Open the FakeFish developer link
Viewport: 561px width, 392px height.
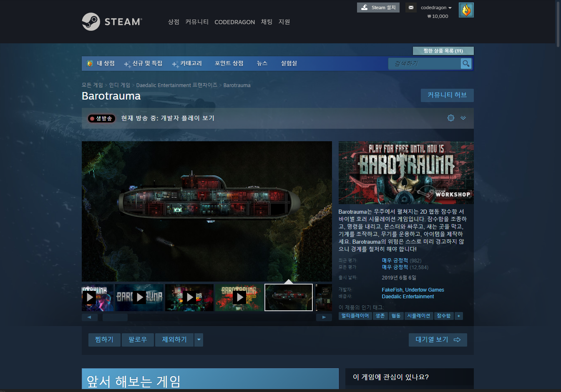(x=392, y=290)
